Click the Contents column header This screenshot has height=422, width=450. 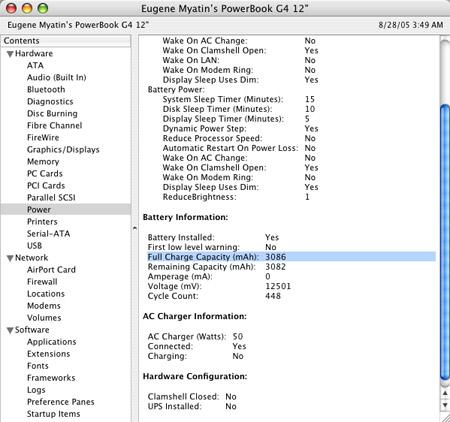pos(66,41)
